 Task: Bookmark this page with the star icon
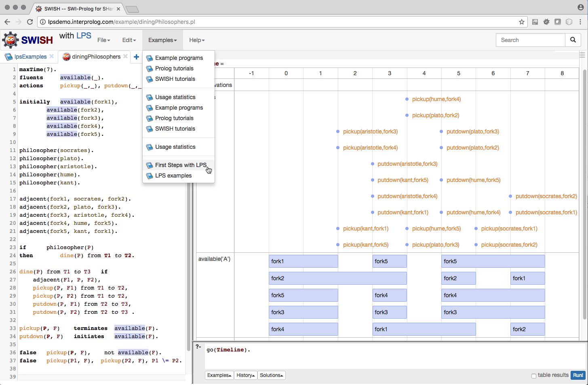point(522,22)
